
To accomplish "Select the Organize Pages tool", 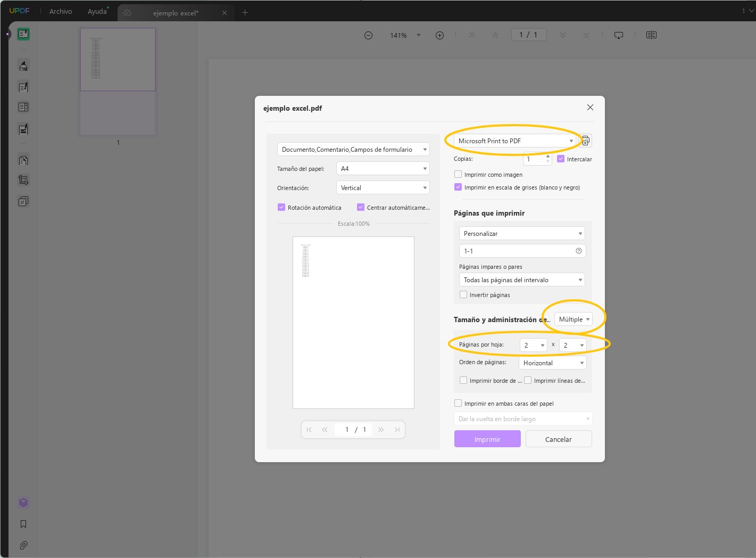I will point(23,160).
